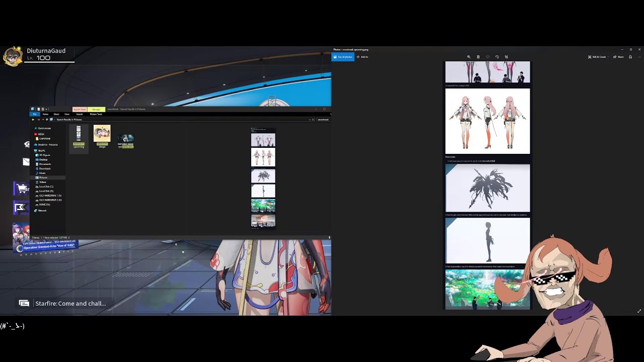Select the nameless mega npc snowbreak file
This screenshot has width=644, height=362.
click(126, 141)
